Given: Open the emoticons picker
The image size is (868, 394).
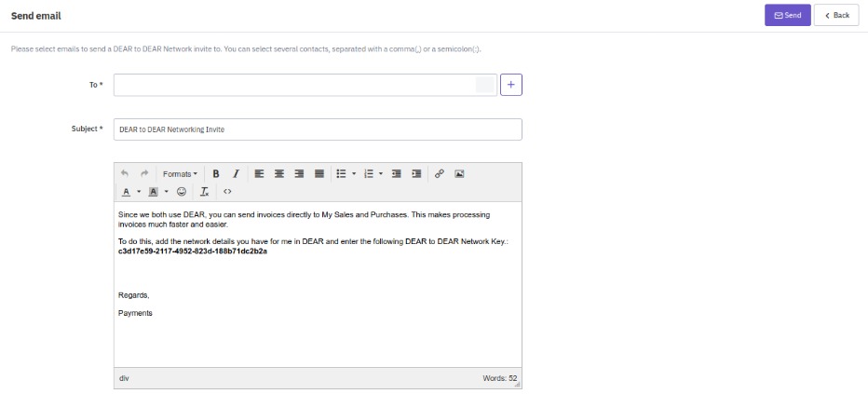Looking at the screenshot, I should (181, 192).
